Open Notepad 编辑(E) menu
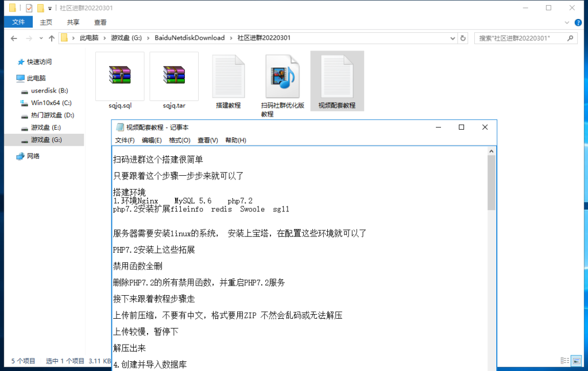588x371 pixels. (152, 140)
